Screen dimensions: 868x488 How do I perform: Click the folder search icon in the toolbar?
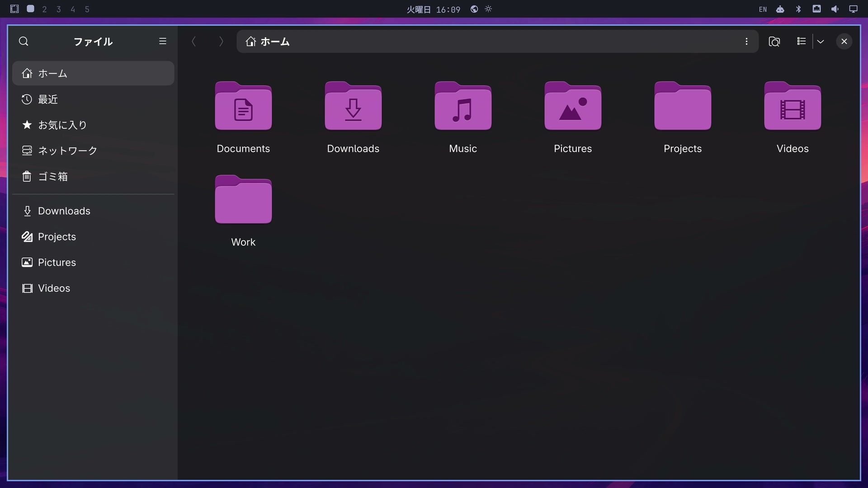[774, 42]
